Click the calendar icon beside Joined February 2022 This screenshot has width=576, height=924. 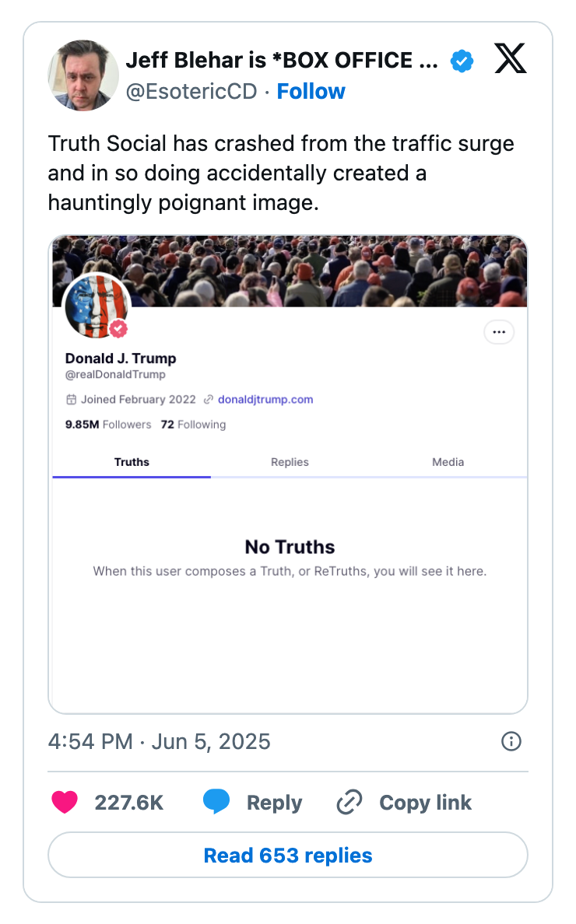[71, 399]
